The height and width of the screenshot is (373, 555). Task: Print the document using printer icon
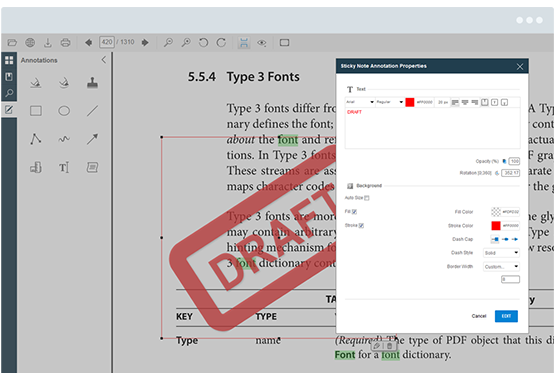(x=65, y=43)
